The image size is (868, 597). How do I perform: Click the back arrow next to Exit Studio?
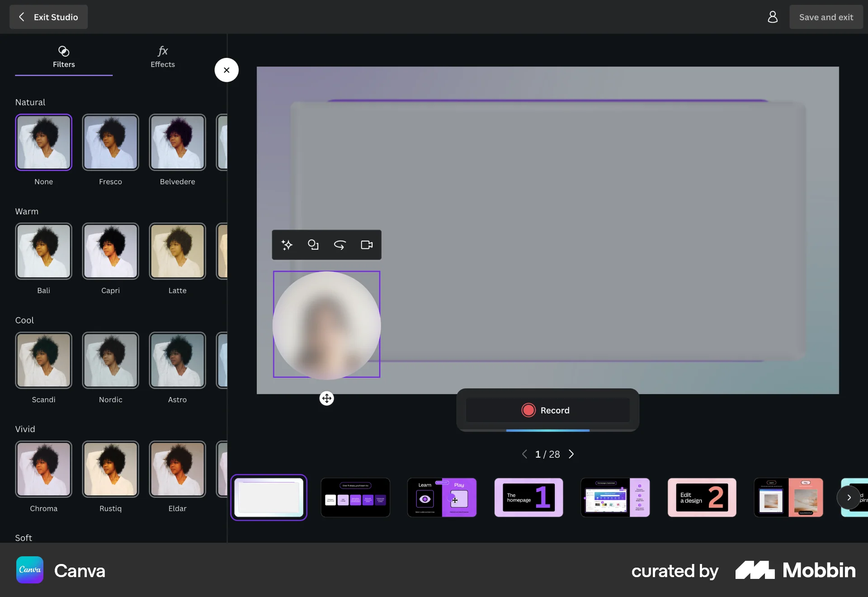click(x=21, y=17)
